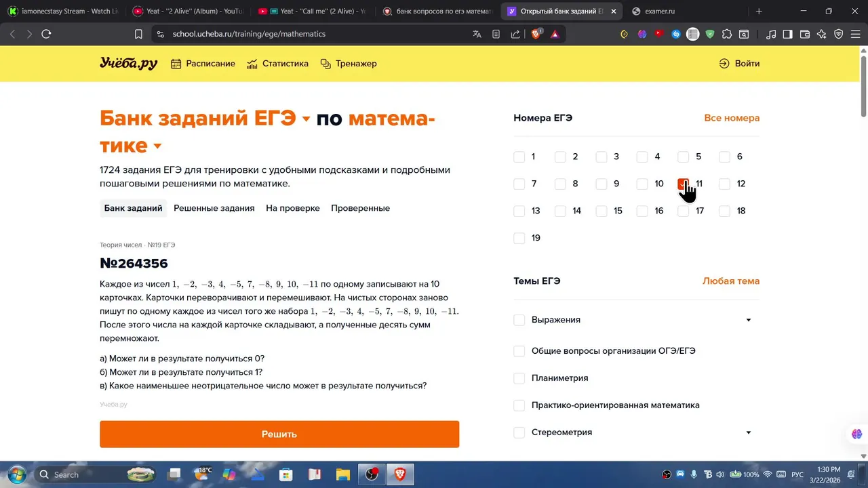Click the green shield extension icon
This screenshot has width=868, height=488.
710,34
